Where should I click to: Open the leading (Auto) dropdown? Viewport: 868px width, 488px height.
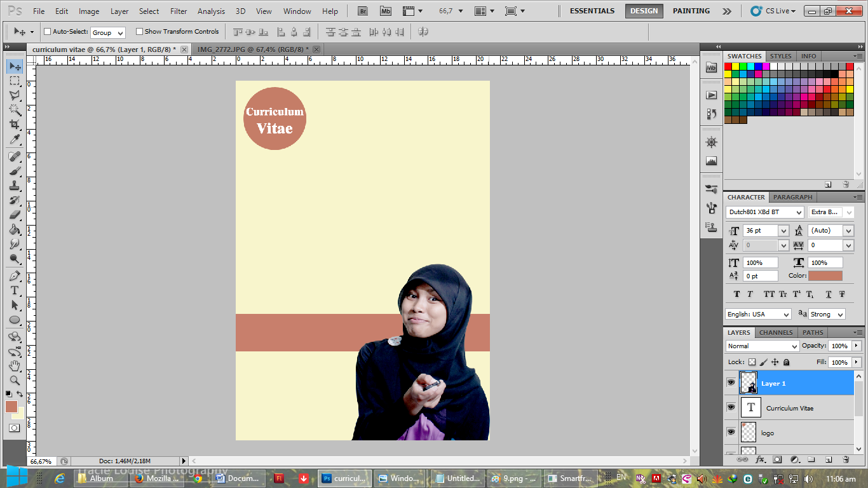point(848,231)
